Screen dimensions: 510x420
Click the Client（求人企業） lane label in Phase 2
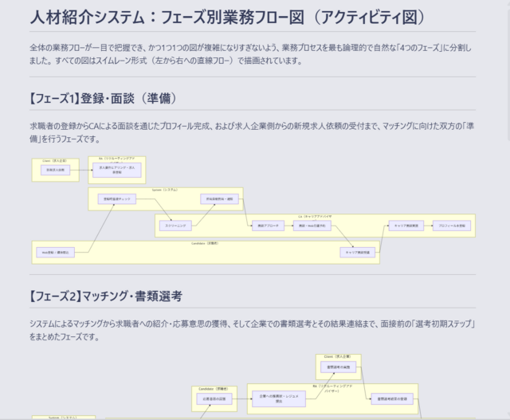(337, 356)
